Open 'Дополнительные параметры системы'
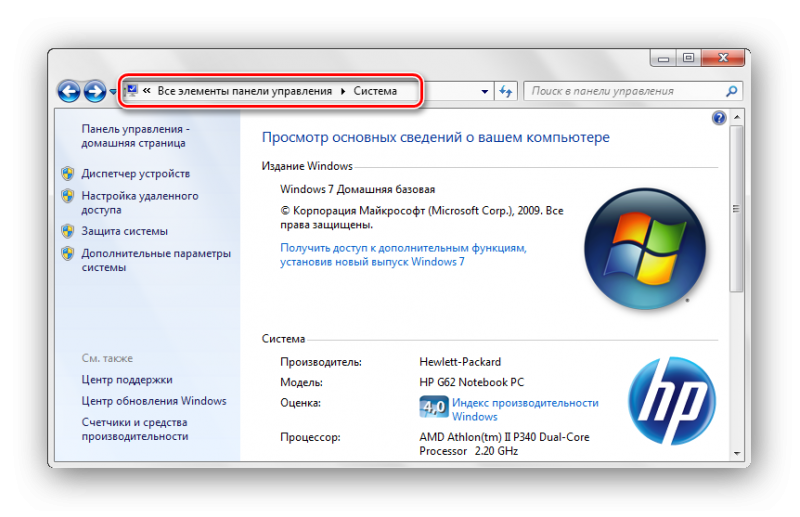Screen dimensions: 800x517 (156, 260)
